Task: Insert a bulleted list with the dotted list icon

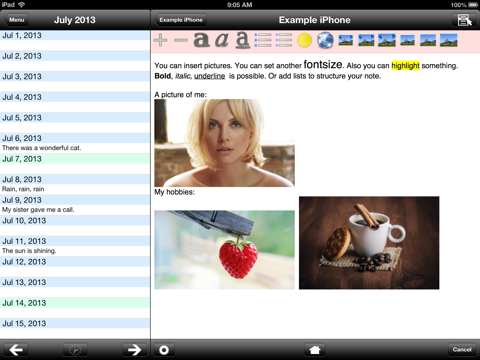Action: (x=263, y=40)
